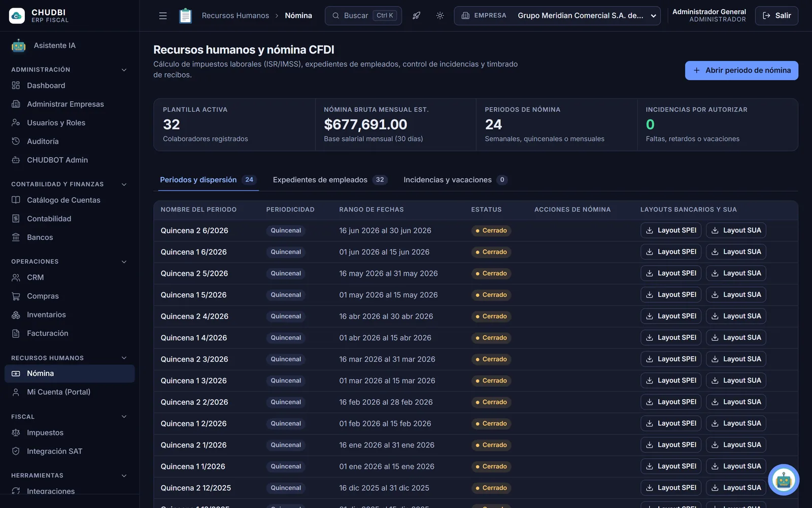This screenshot has width=812, height=508.
Task: Click Recursos Humanos breadcrumb link
Action: point(235,16)
